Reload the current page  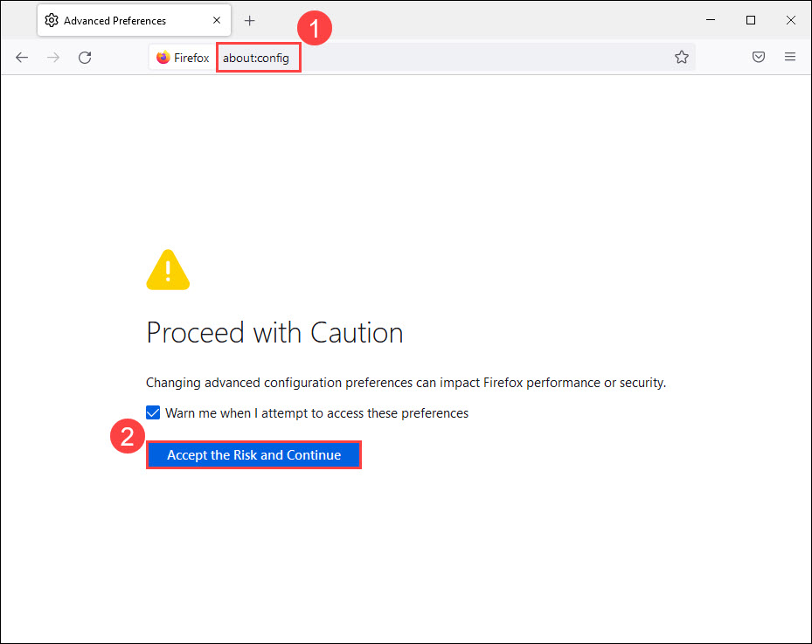coord(85,58)
